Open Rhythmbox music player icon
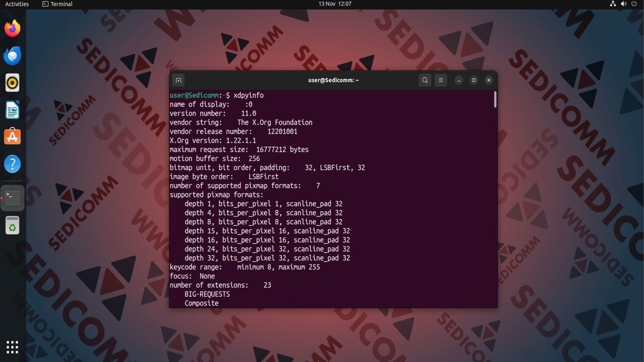 [x=12, y=83]
